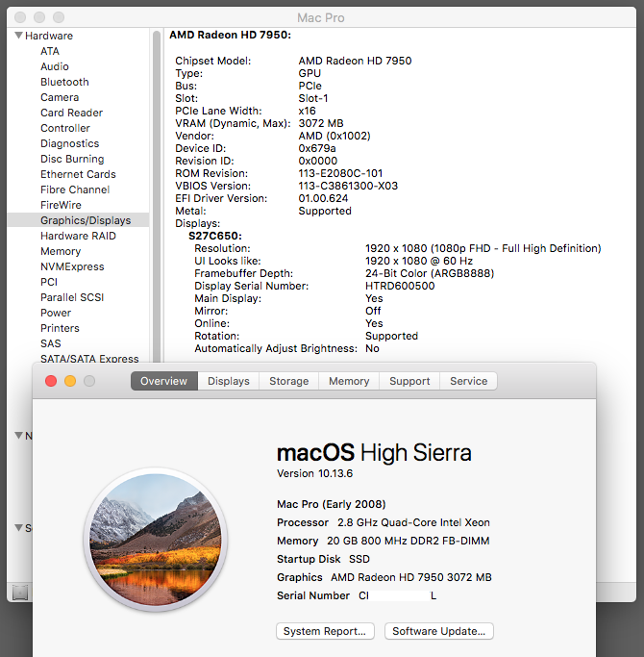
Task: Switch to the Overview tab
Action: point(163,381)
